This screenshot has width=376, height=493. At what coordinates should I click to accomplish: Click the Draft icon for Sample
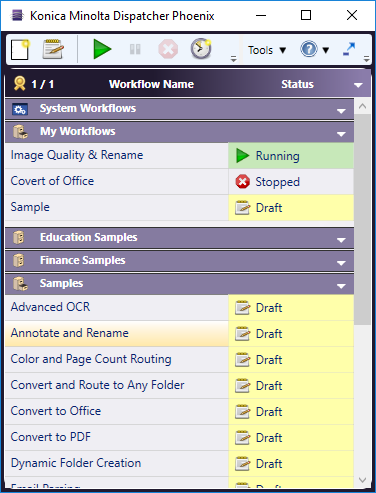coord(242,208)
